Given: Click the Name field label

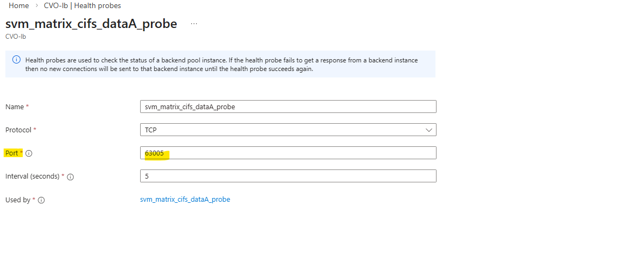Looking at the screenshot, I should (15, 107).
